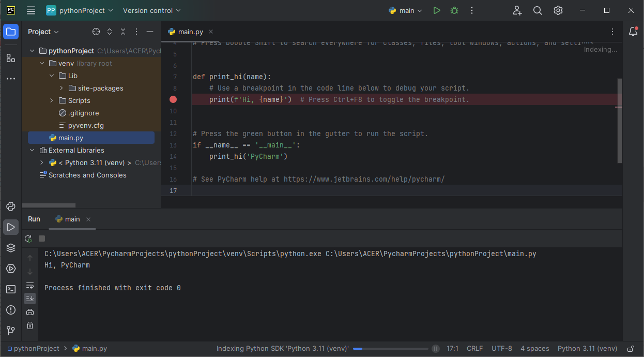Rerun 'main' in Run panel
644x357 pixels.
click(28, 239)
